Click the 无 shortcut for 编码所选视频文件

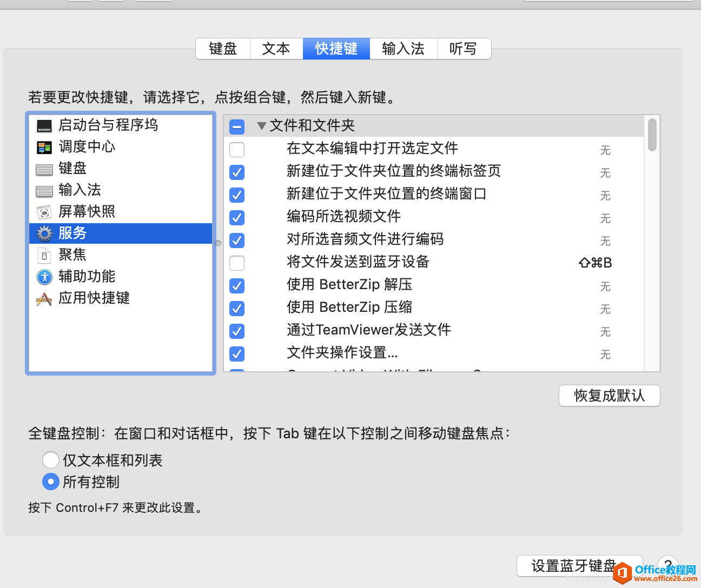click(x=605, y=218)
